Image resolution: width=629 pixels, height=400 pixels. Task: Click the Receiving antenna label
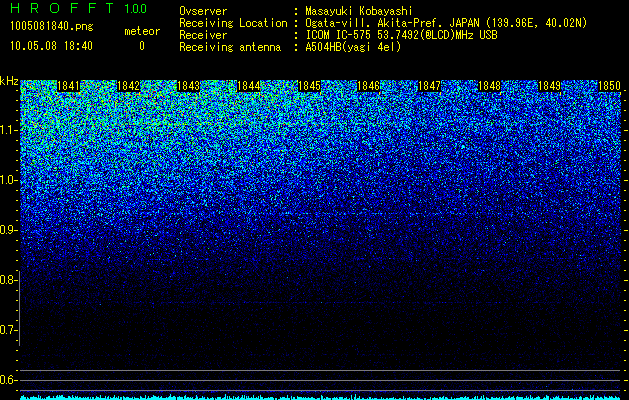pyautogui.click(x=230, y=47)
